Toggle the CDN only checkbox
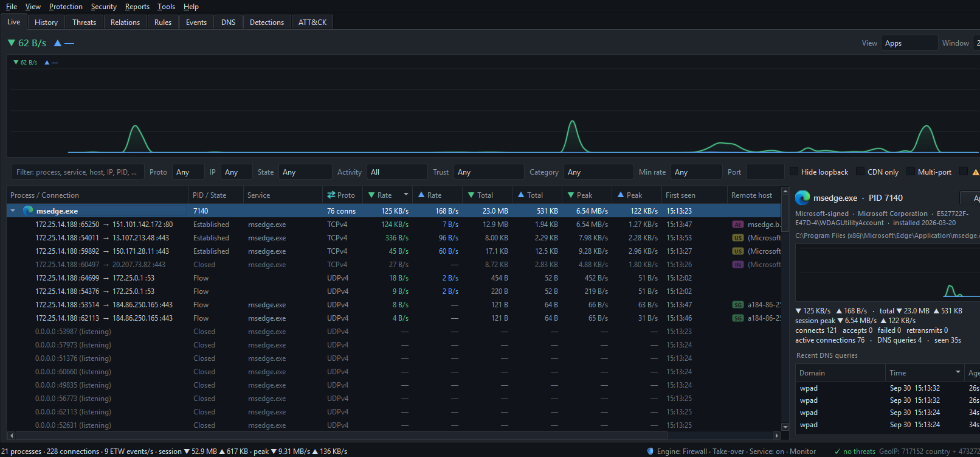The width and height of the screenshot is (980, 457). tap(860, 172)
